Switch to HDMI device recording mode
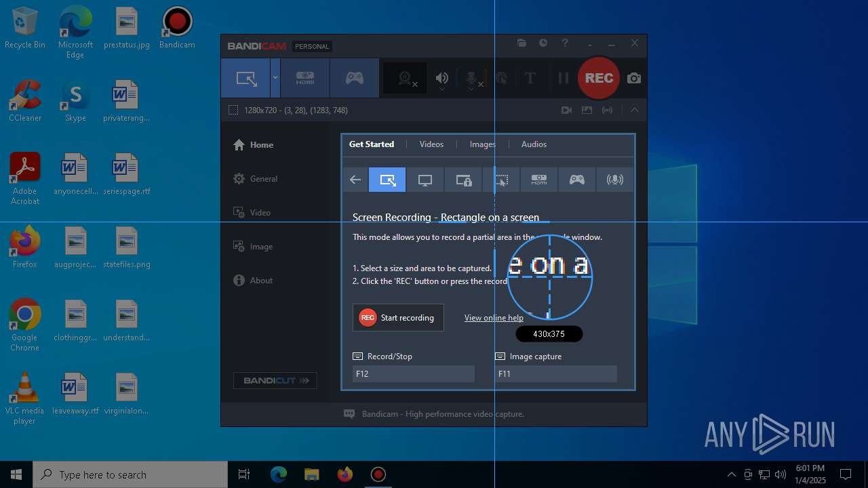 coord(305,78)
